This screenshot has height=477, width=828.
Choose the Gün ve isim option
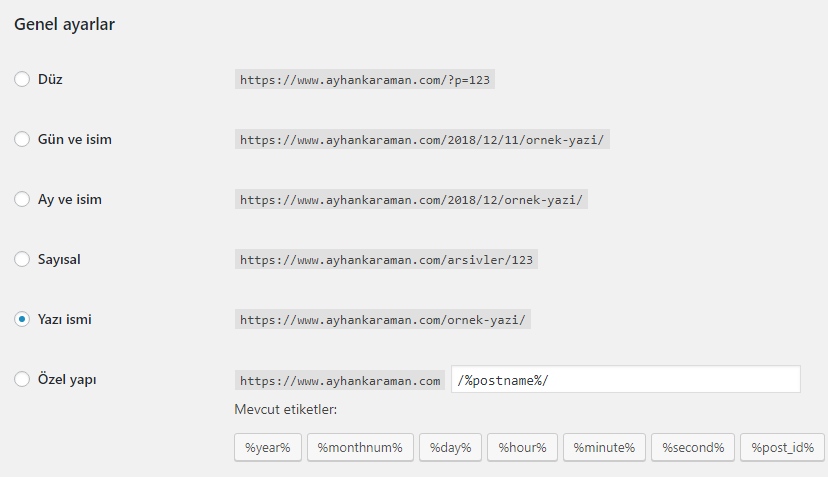[x=22, y=139]
